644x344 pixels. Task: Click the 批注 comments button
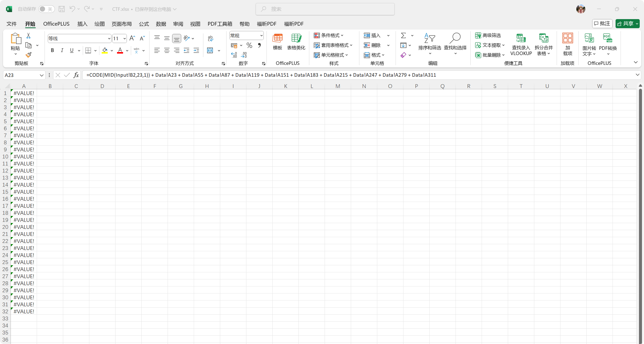tap(602, 24)
